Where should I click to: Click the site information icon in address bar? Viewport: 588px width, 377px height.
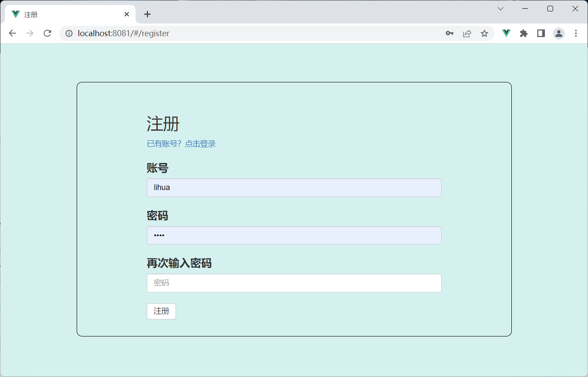pyautogui.click(x=69, y=33)
